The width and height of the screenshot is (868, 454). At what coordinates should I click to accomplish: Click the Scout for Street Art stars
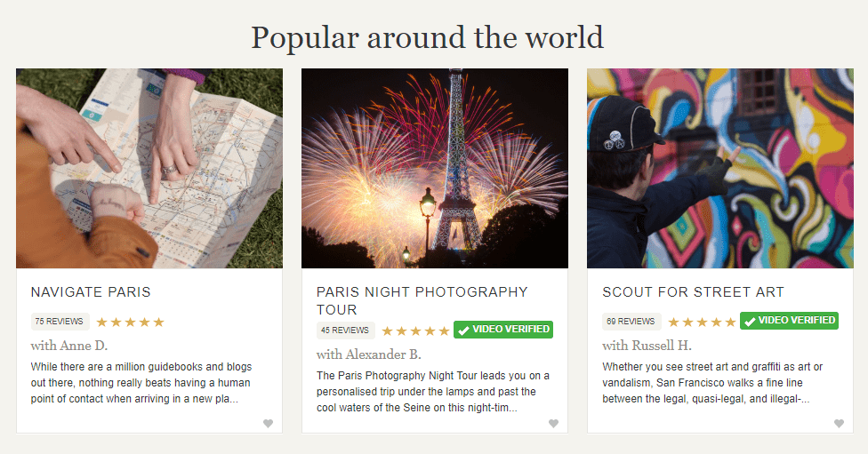702,323
